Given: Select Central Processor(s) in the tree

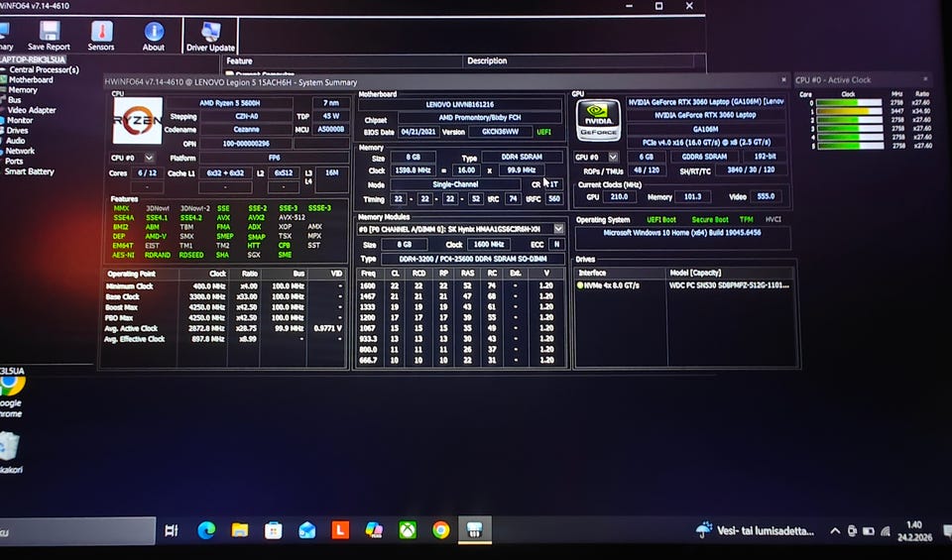Looking at the screenshot, I should click(44, 69).
